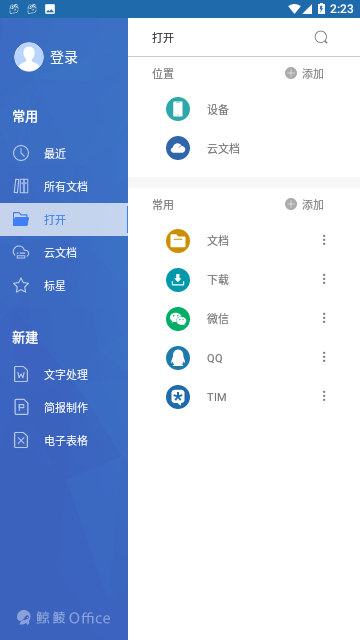Screen dimensions: 360x640
Task: Open 最近 recent documents menu item
Action: [64, 154]
